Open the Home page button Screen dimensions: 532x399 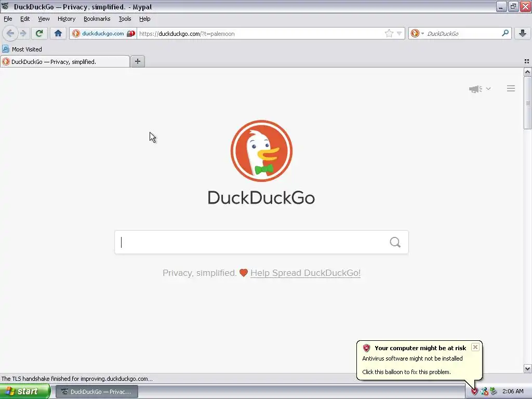coord(58,33)
